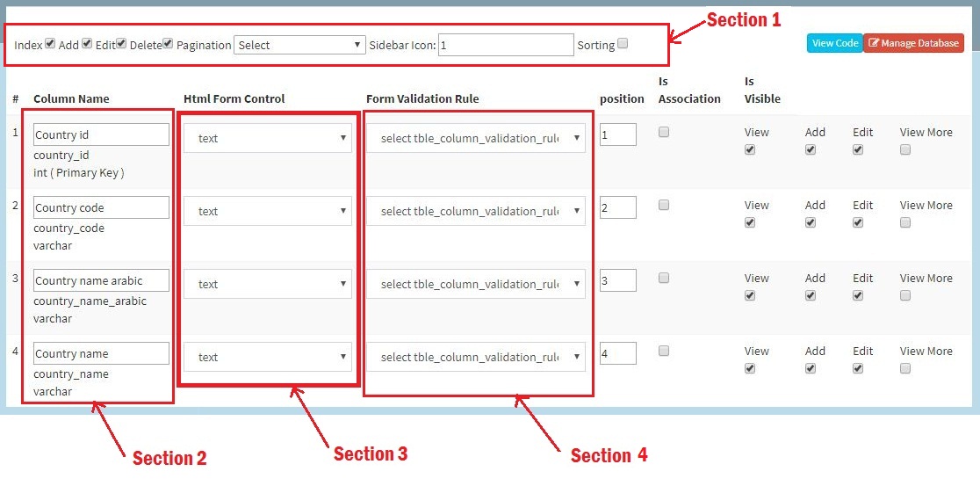
Task: Click the Manage Database button
Action: [x=913, y=43]
